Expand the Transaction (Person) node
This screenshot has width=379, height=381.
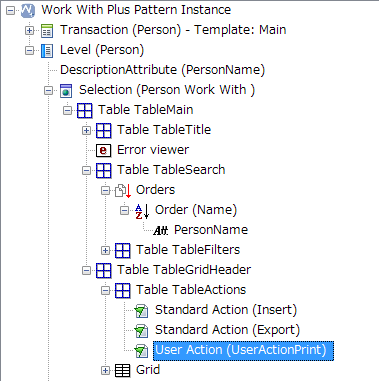pyautogui.click(x=30, y=31)
